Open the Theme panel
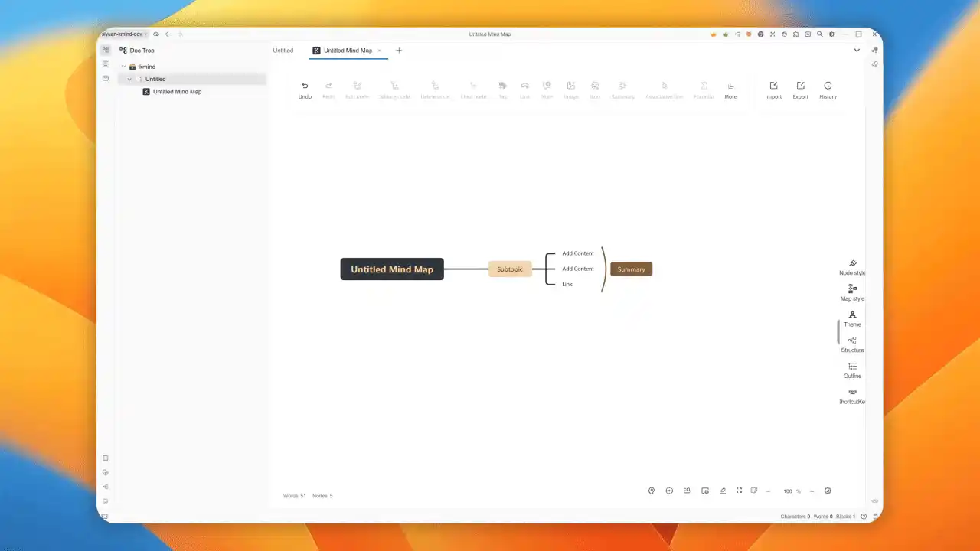980x551 pixels. coord(852,319)
